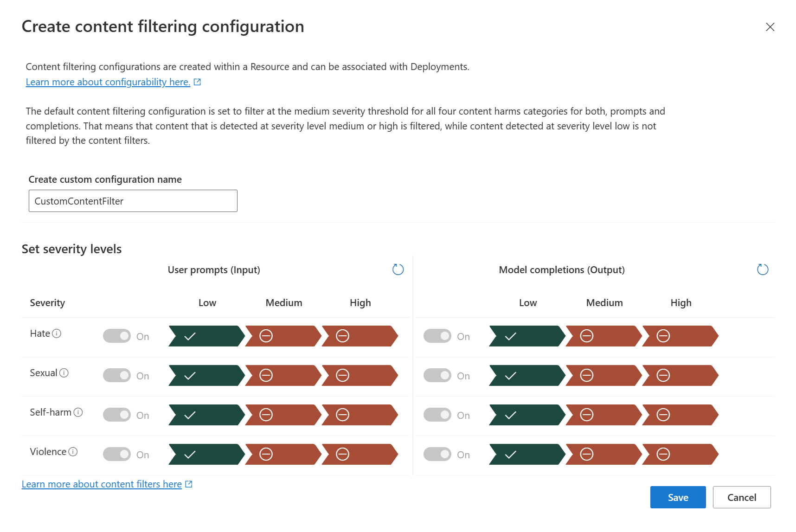Click the info icon next to Violence
This screenshot has height=532, width=796.
click(x=73, y=451)
